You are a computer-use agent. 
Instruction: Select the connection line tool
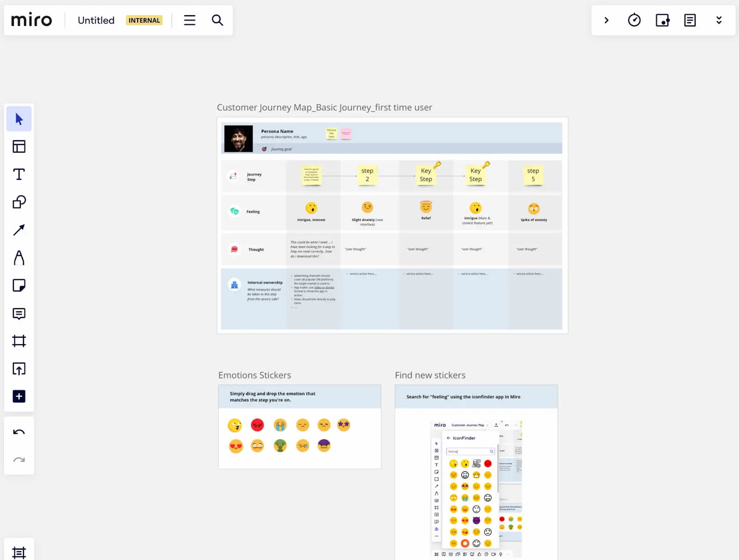tap(18, 230)
